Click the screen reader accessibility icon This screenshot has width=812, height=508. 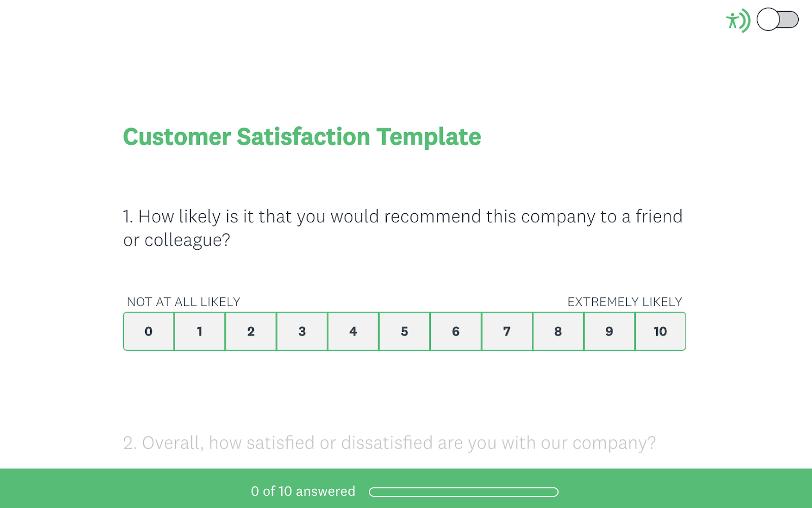[737, 21]
